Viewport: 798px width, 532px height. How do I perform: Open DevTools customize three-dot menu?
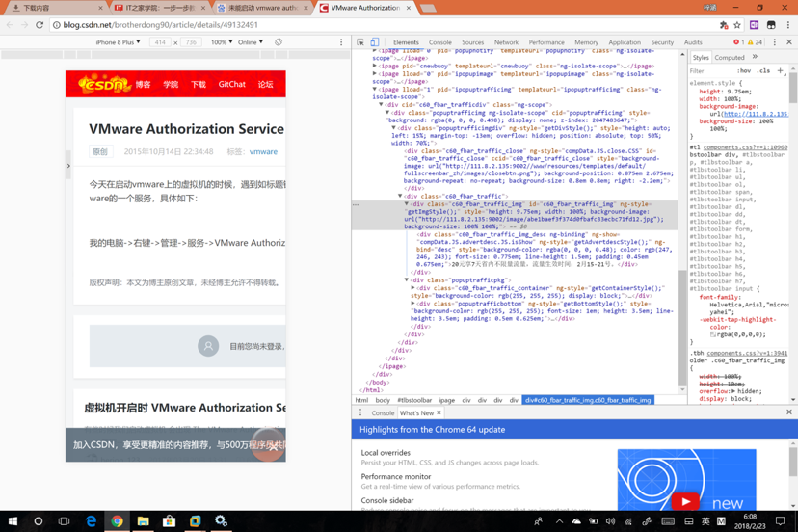[774, 42]
